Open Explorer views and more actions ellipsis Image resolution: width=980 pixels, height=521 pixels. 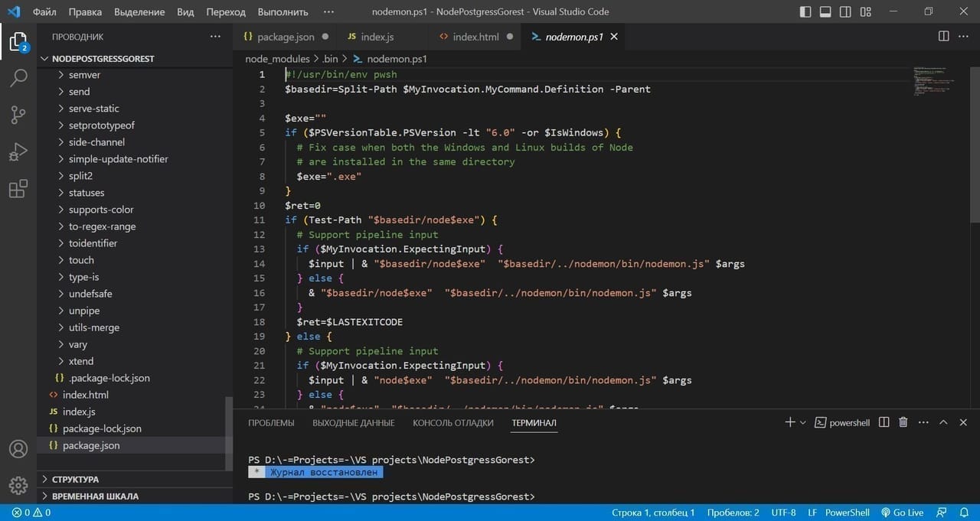[215, 37]
